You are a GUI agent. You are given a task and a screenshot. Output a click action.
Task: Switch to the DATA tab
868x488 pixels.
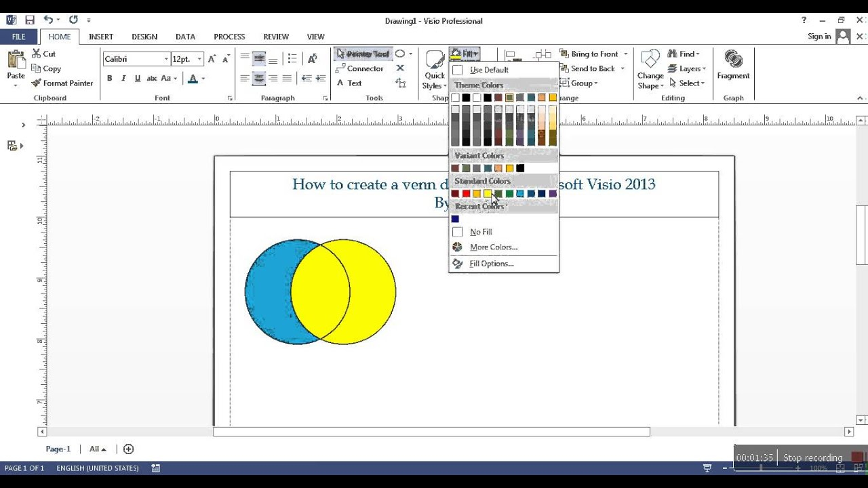click(185, 37)
